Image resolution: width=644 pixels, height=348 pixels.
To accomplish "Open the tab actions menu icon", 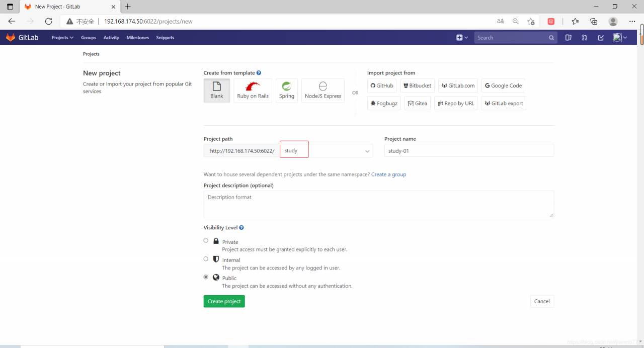I will pos(10,7).
